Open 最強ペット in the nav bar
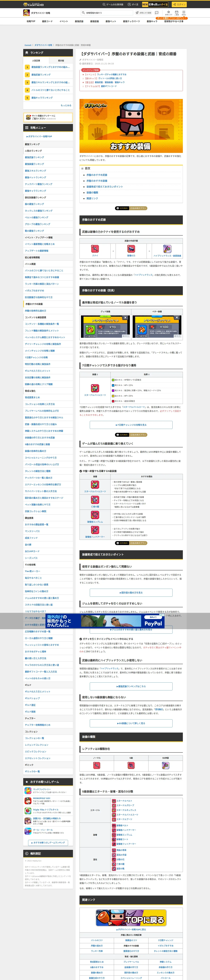Screen dimensions: 210x980 coord(111,21)
